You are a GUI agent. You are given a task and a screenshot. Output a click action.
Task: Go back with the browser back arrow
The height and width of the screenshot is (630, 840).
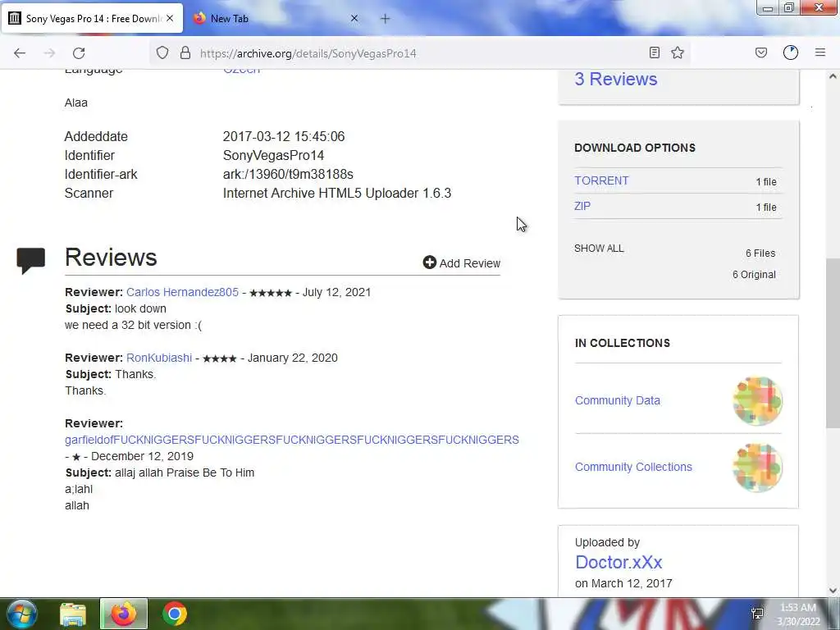tap(20, 53)
